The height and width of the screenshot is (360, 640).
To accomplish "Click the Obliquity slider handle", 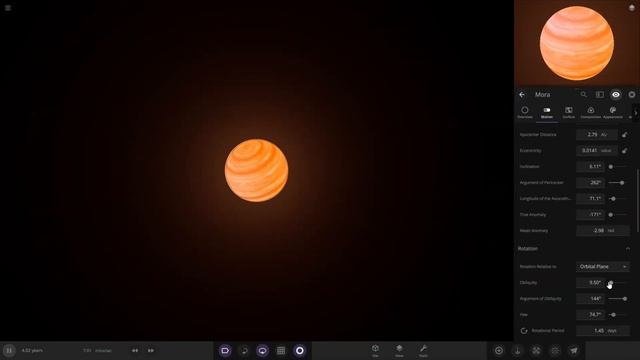I will [x=611, y=282].
